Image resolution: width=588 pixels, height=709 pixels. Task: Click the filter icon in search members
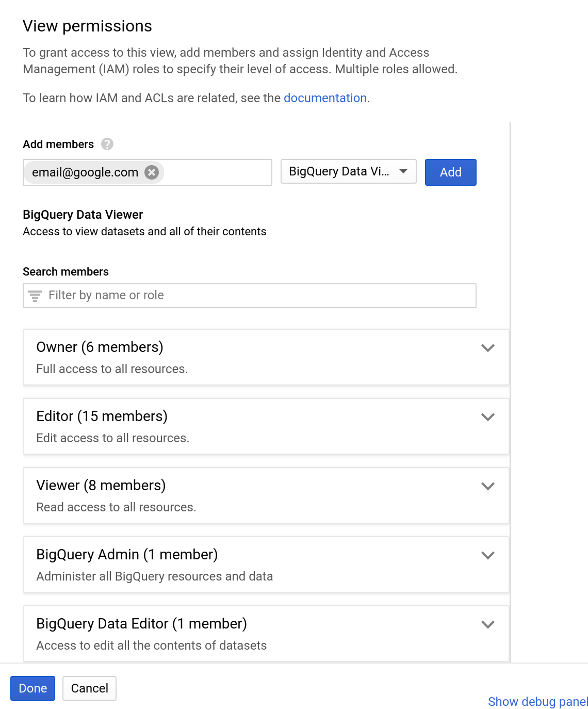coord(35,296)
